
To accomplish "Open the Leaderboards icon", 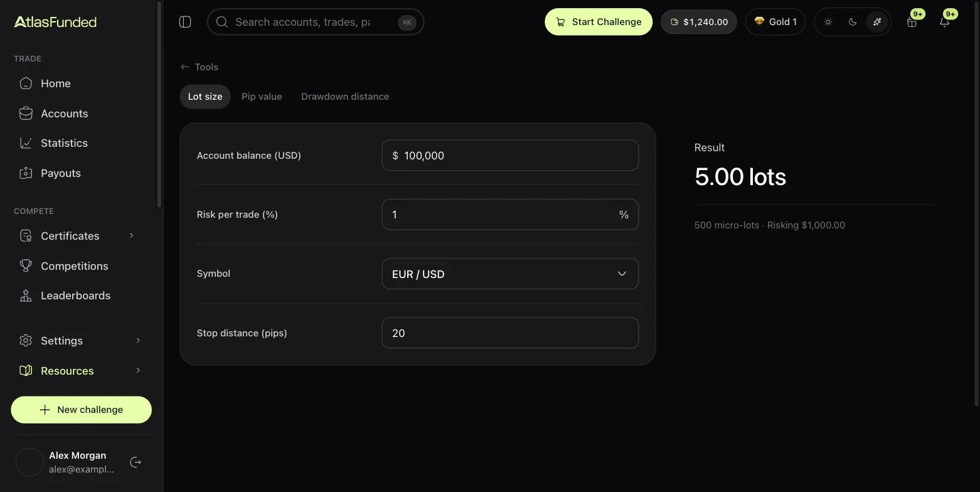I will 26,296.
